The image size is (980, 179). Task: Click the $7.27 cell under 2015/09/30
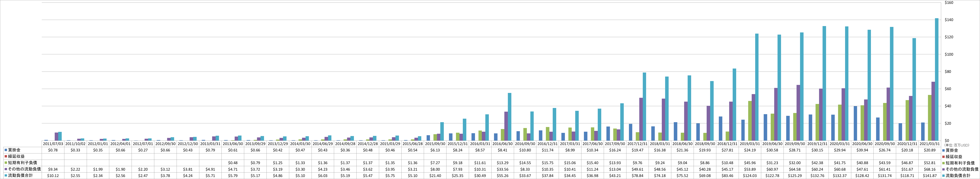coord(436,163)
